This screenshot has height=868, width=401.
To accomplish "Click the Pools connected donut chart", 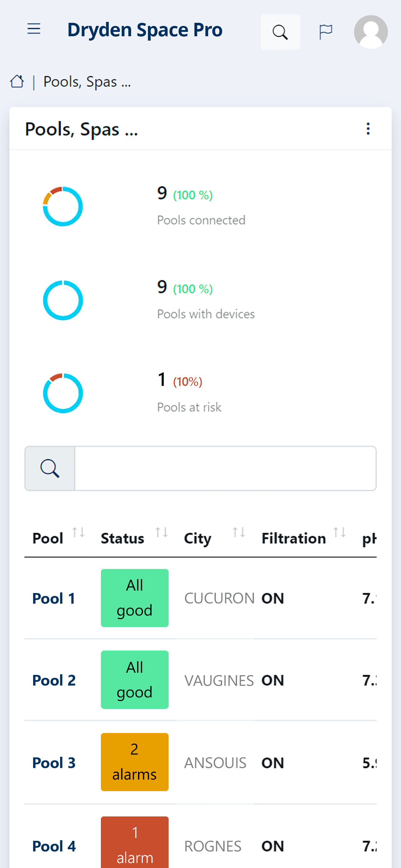I will click(x=63, y=206).
